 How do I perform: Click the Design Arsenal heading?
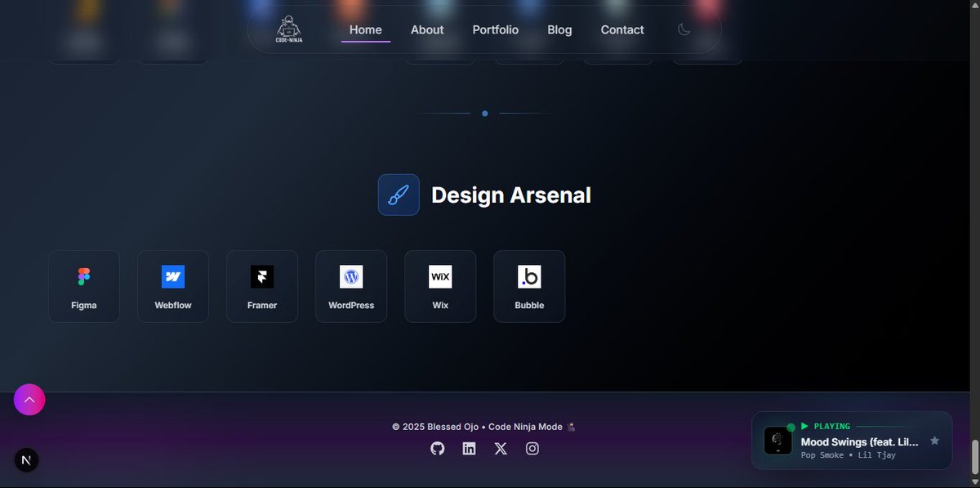[x=511, y=195]
